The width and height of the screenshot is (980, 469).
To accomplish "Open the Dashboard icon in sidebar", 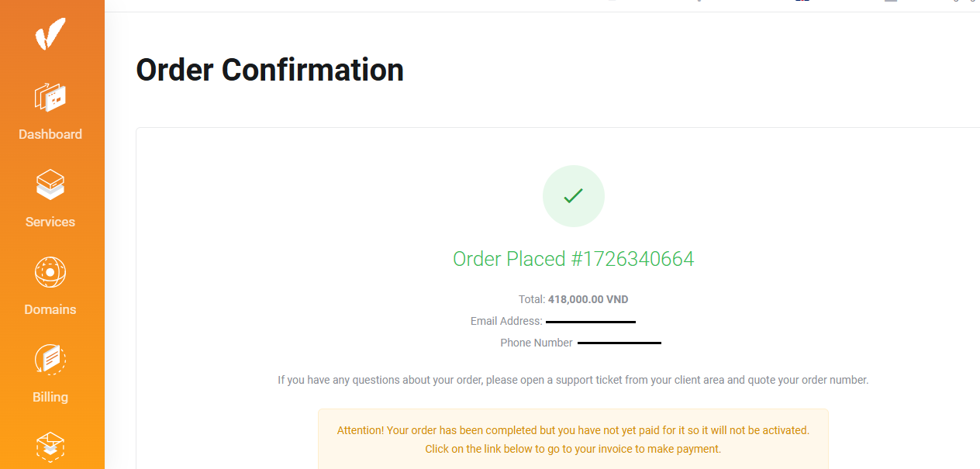I will point(50,98).
